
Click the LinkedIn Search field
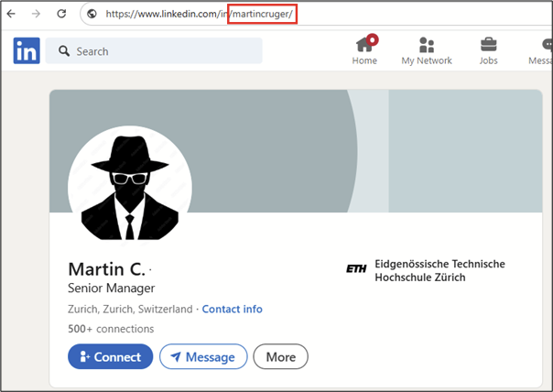[154, 50]
